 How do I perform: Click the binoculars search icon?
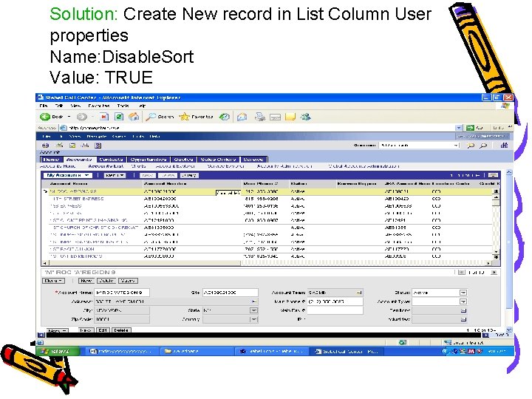(504, 146)
